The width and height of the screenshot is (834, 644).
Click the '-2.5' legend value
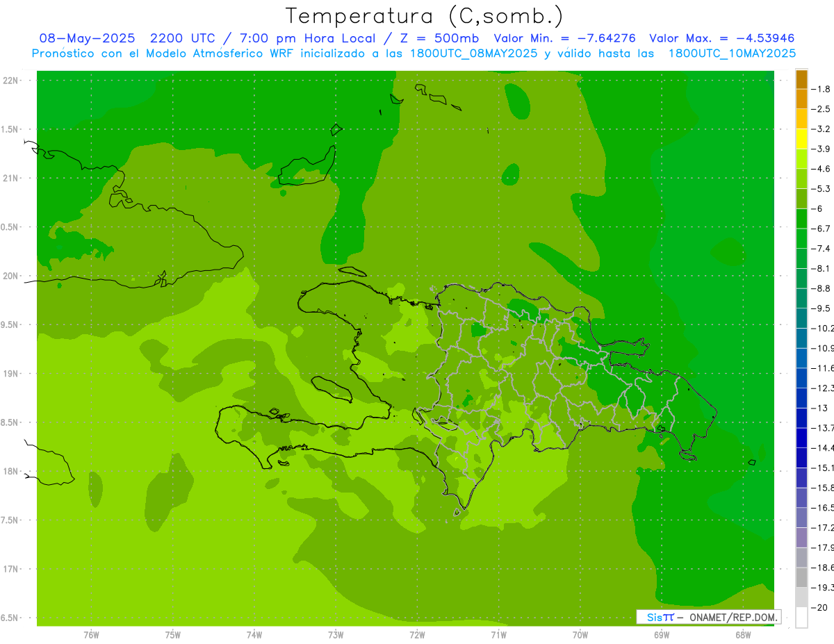pos(821,109)
